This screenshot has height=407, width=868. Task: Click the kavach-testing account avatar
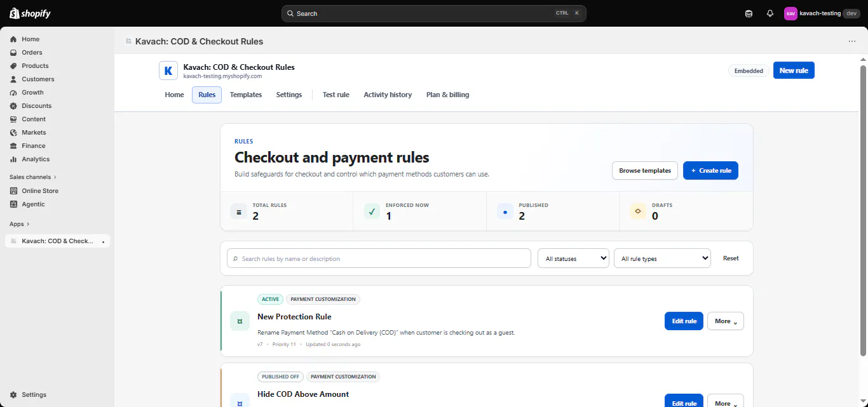point(790,13)
